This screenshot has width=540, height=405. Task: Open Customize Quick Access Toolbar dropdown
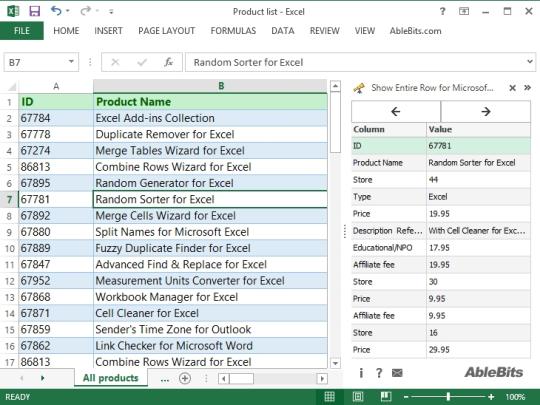tap(111, 12)
